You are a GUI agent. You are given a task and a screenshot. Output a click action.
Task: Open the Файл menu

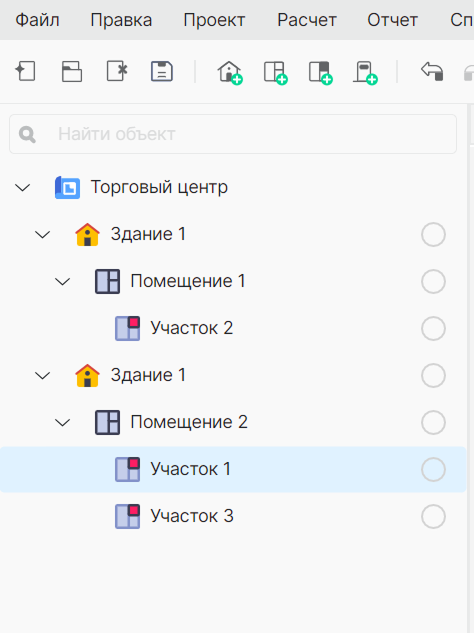click(x=38, y=20)
